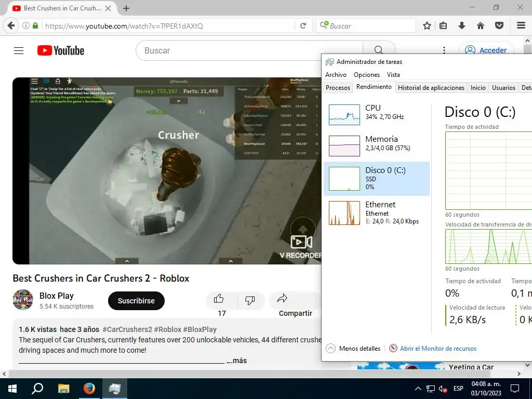Open taskbar search magnifier
Viewport: 532px width, 399px height.
(37, 389)
